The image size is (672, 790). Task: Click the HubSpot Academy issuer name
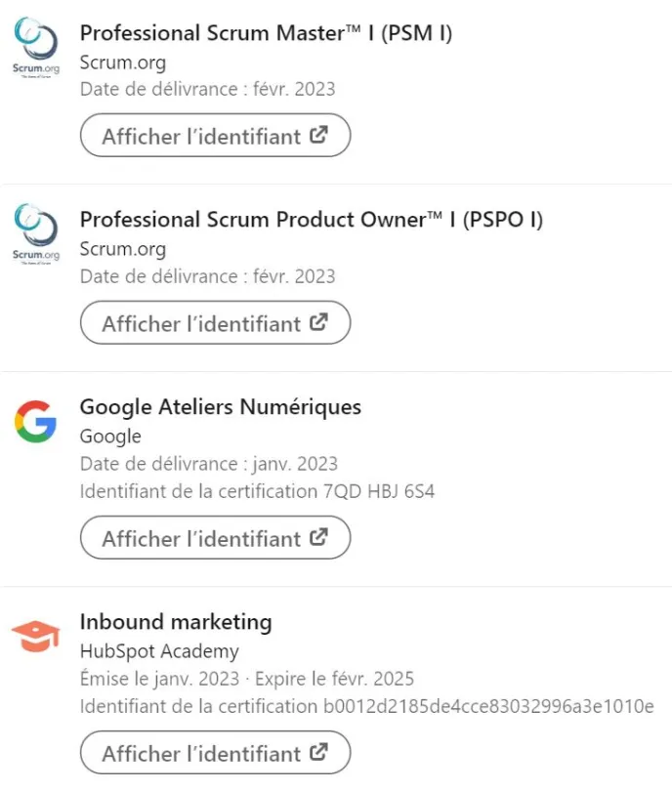tap(159, 651)
